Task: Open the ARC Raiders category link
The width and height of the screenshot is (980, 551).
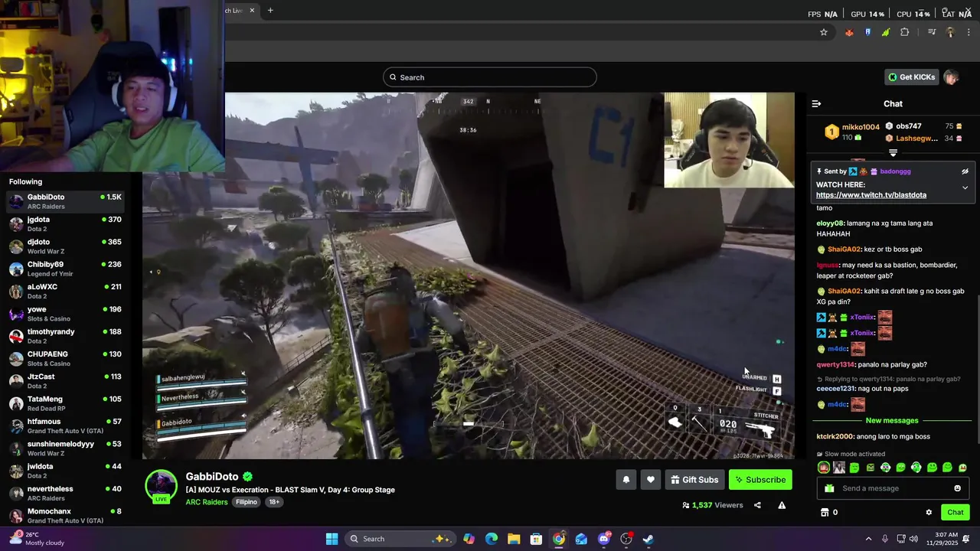Action: click(x=207, y=502)
